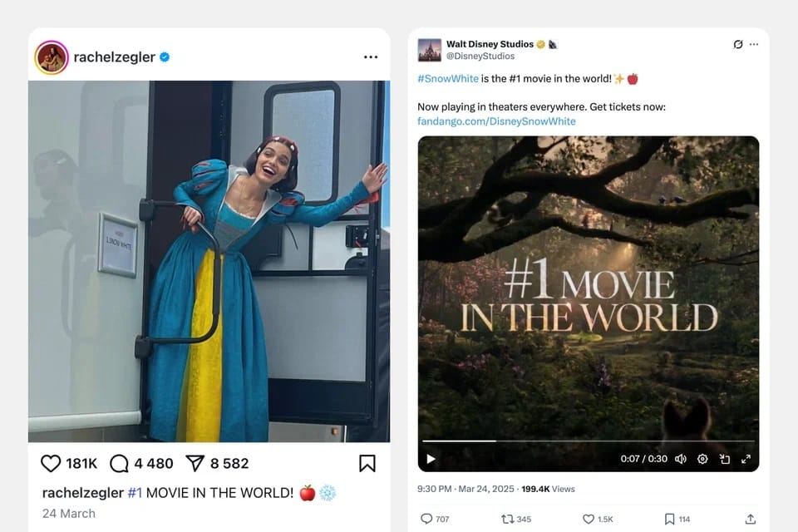Screen dimensions: 798x532
Task: Like the rachelzegler Instagram post
Action: [51, 463]
